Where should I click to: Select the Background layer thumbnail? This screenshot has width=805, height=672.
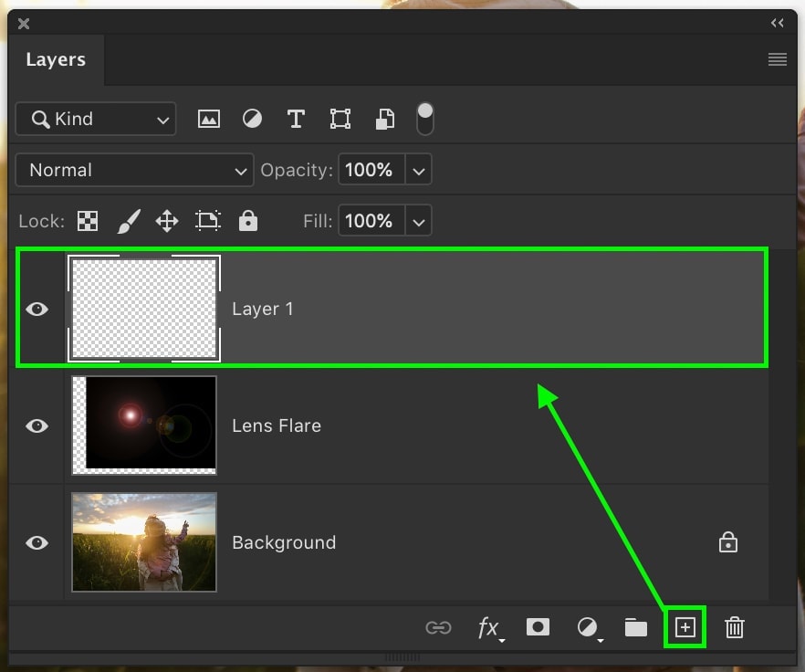point(144,542)
